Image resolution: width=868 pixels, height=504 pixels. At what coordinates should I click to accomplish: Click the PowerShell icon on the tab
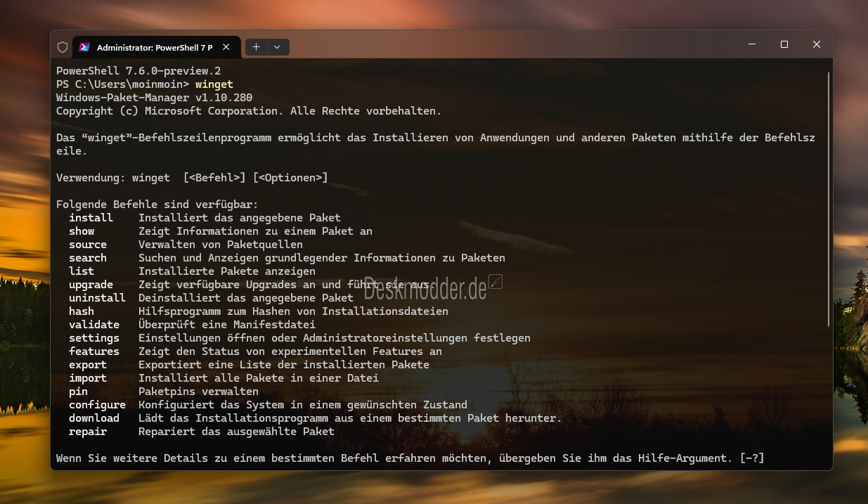point(84,47)
